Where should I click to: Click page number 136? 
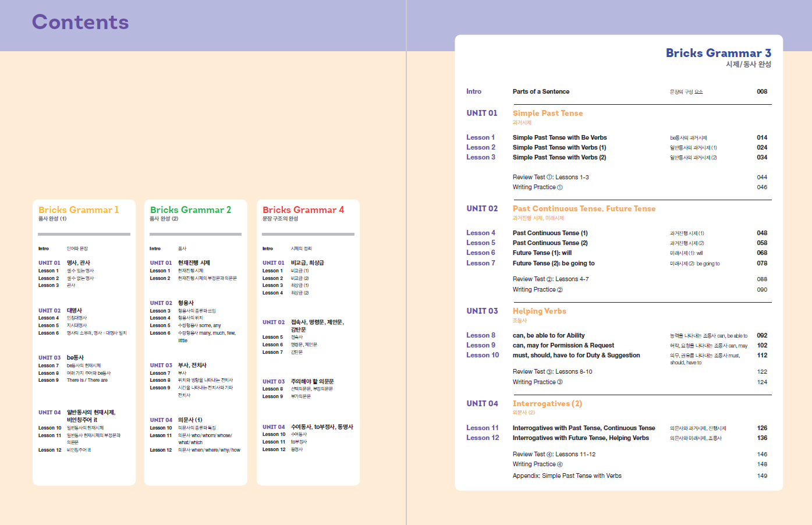click(762, 438)
